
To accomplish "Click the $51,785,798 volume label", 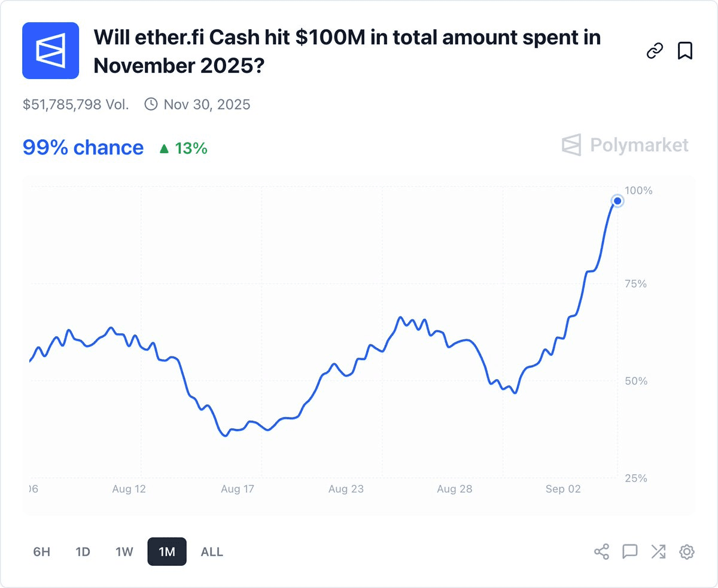I will click(x=75, y=103).
